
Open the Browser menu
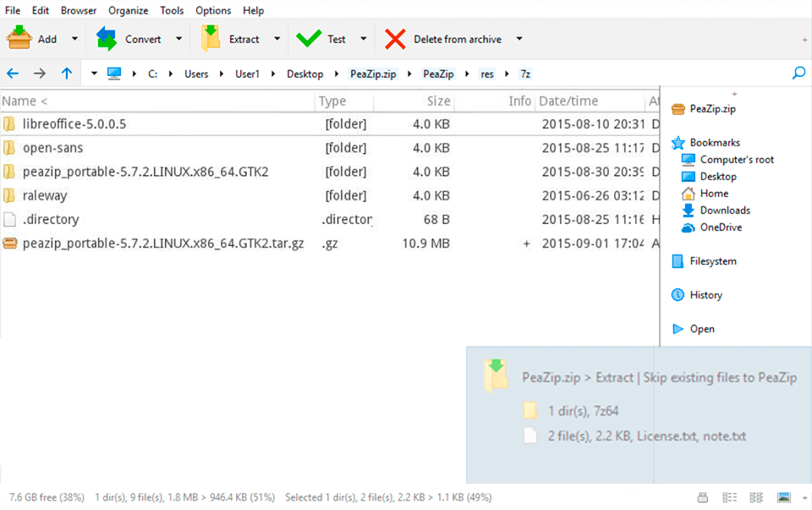tap(78, 10)
